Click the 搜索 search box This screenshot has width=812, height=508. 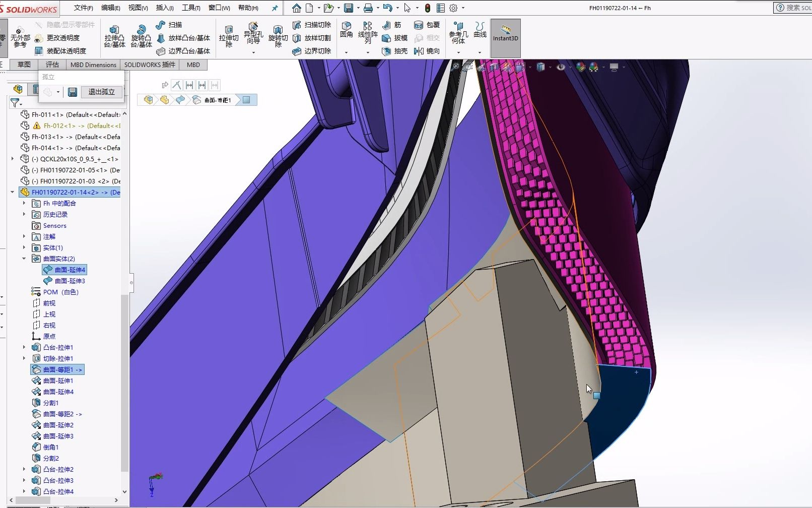[x=793, y=8]
